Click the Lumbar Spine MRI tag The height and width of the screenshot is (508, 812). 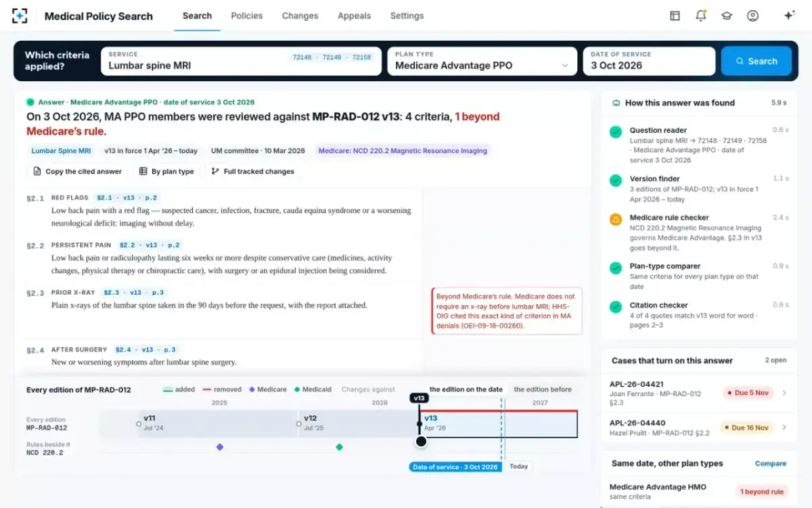[61, 151]
